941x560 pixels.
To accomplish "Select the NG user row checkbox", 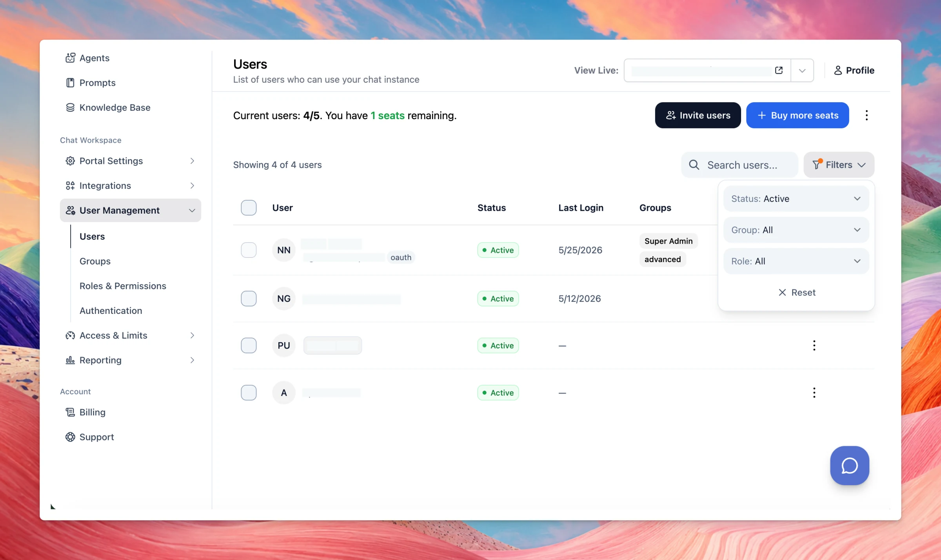I will tap(249, 299).
